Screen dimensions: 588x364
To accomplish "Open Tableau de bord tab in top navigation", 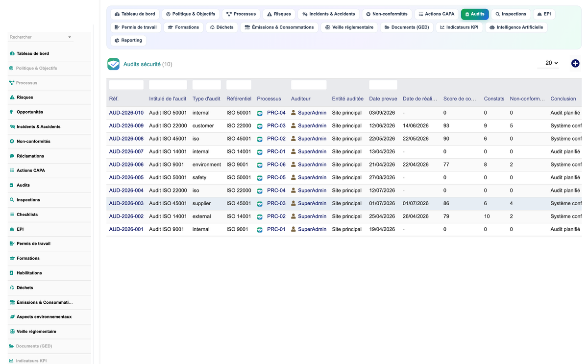I will pyautogui.click(x=135, y=14).
